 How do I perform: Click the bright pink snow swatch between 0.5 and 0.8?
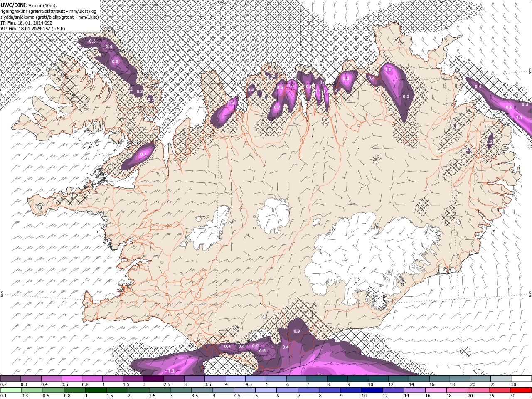(71, 379)
